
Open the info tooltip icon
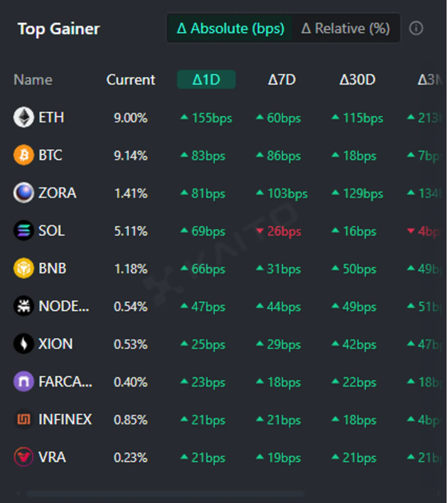click(416, 28)
